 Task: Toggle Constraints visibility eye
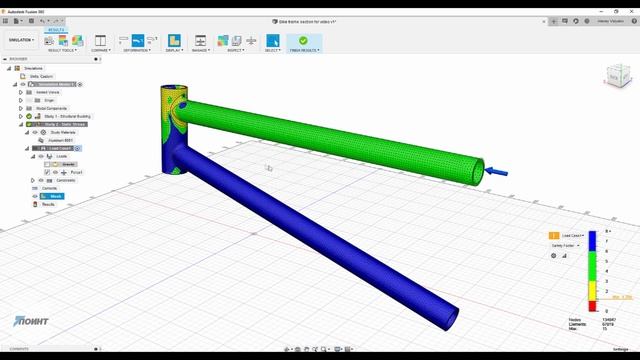coord(41,180)
